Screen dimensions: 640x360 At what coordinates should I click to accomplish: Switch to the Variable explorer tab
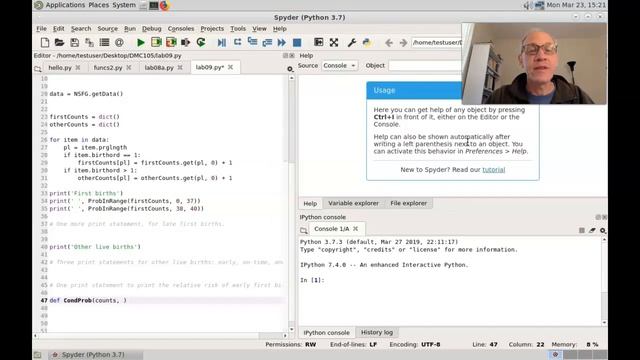click(x=353, y=203)
